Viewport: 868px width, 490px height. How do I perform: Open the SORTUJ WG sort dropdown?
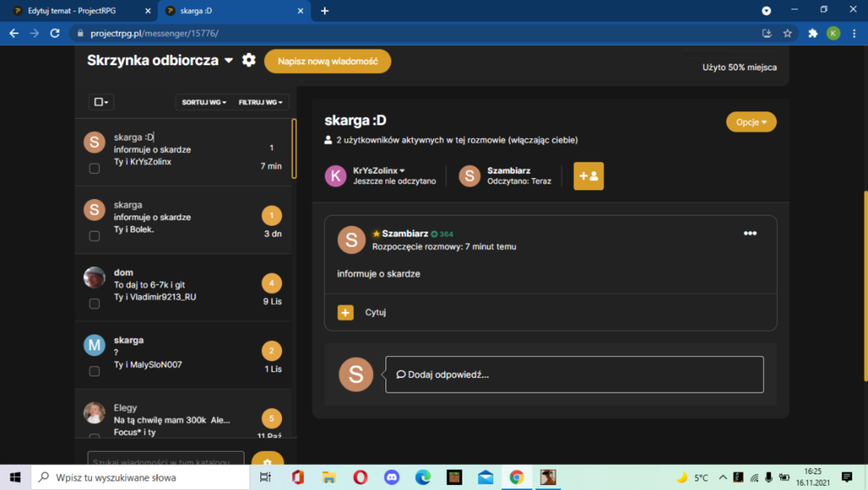[x=204, y=102]
